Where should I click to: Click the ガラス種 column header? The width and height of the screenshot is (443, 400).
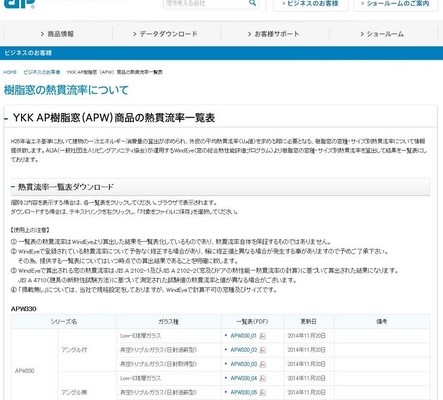169,322
